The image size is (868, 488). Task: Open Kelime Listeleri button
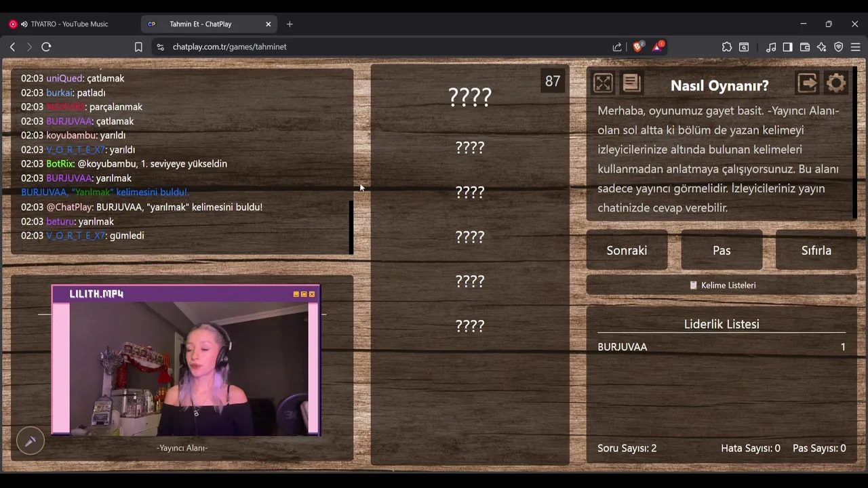[x=722, y=285]
